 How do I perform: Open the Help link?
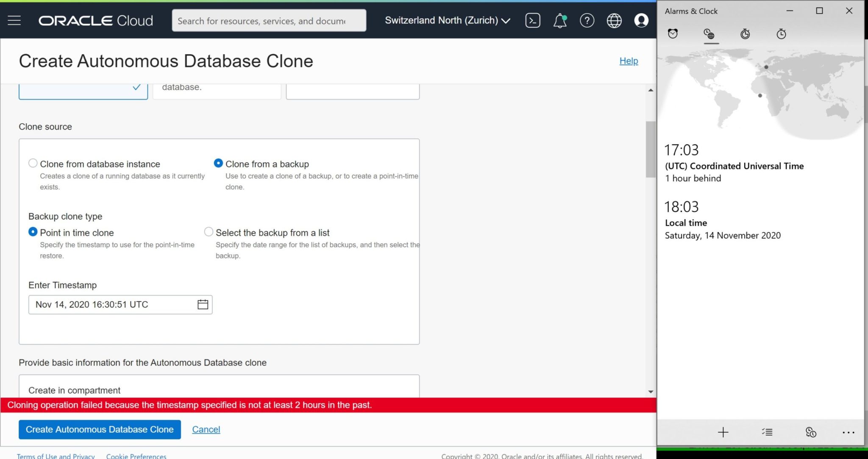[x=629, y=61]
